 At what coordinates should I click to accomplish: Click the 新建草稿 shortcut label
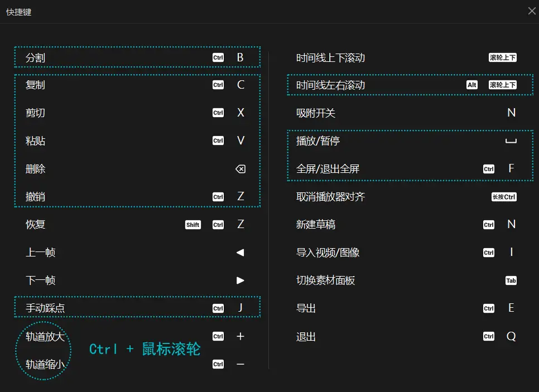click(316, 225)
